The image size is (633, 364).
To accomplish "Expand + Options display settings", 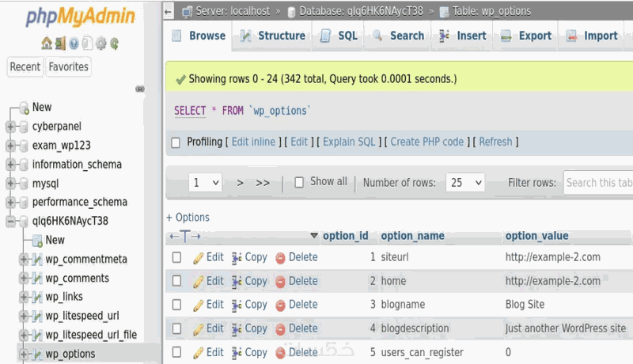I will pyautogui.click(x=188, y=218).
